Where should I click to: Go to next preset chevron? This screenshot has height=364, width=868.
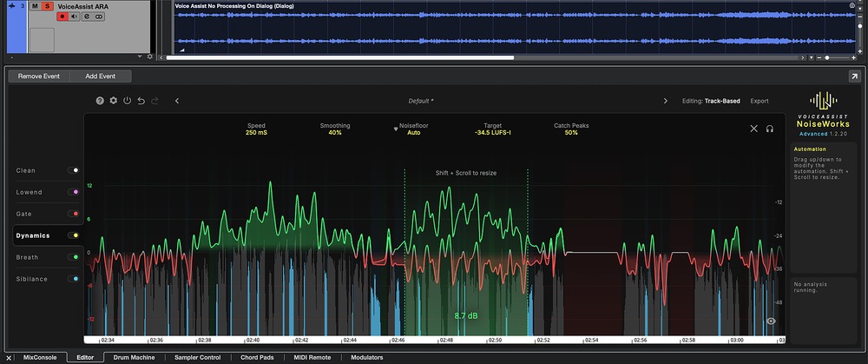coord(666,101)
